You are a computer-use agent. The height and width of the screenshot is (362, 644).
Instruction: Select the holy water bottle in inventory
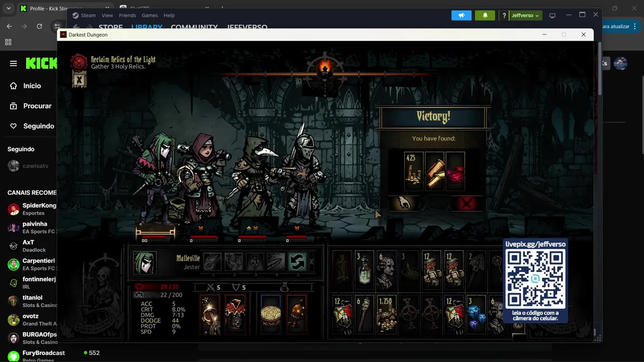coord(364,270)
